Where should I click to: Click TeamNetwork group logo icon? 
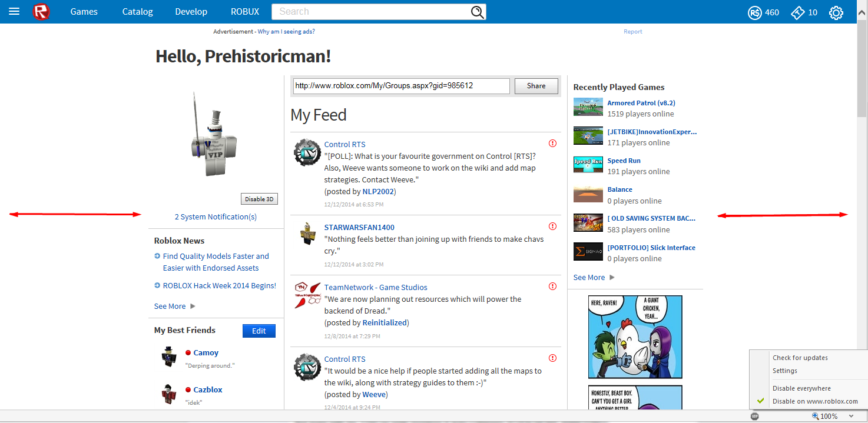(307, 295)
